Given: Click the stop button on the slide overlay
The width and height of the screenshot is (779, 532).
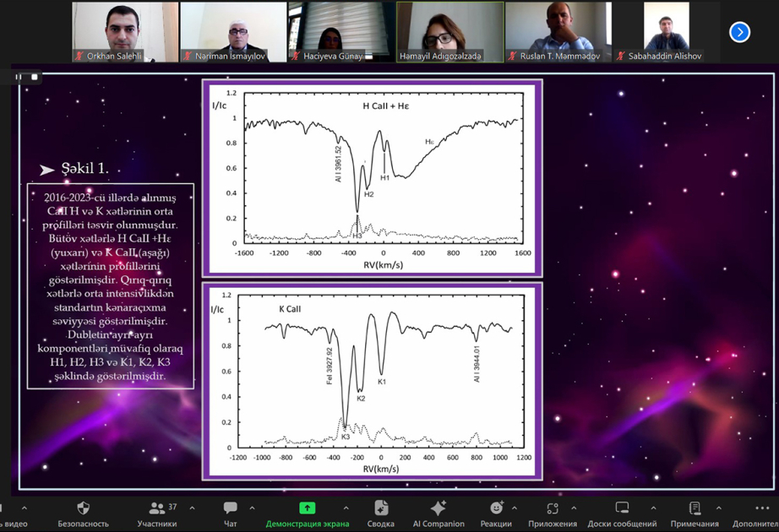Looking at the screenshot, I should tap(35, 77).
